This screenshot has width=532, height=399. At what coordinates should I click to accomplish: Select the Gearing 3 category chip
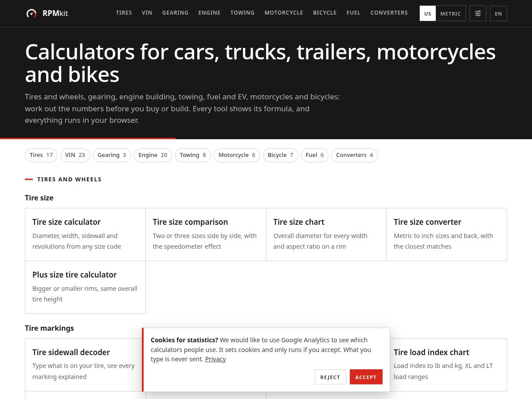coord(112,155)
